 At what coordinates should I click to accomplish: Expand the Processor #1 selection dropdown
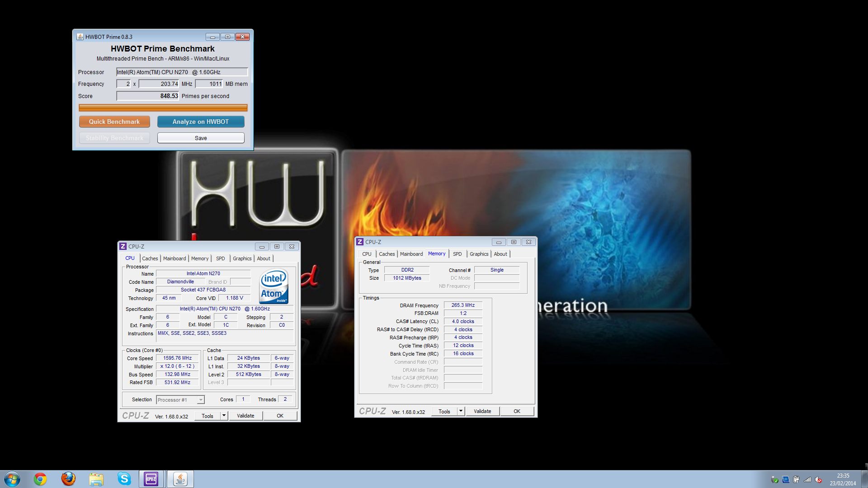201,400
